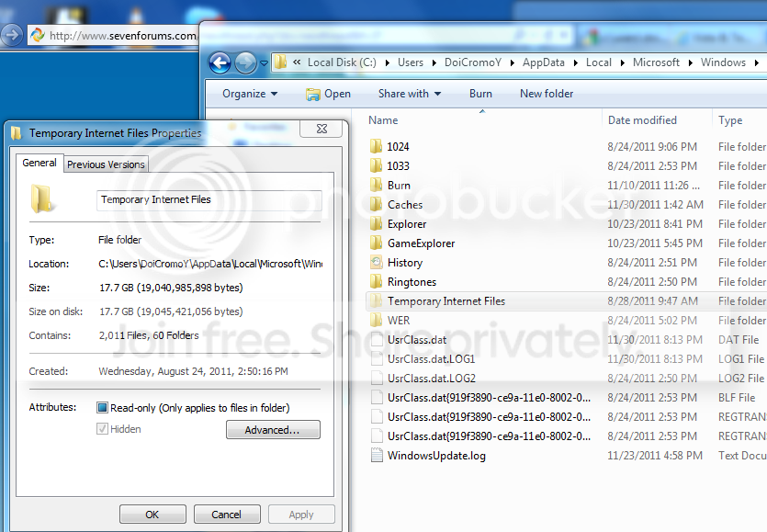Click the Explorer back navigation arrow
Viewport: 767px width, 532px height.
pos(220,62)
